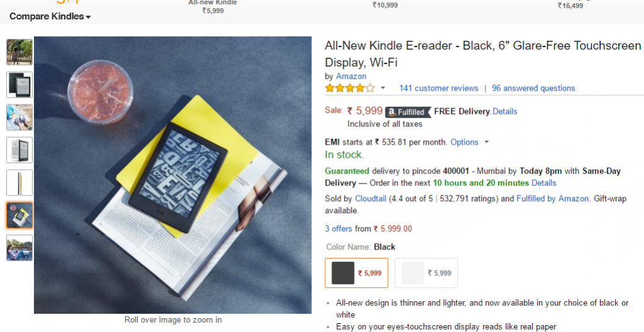Select the black Kindle front view thumbnail
644x332 pixels.
(x=19, y=85)
